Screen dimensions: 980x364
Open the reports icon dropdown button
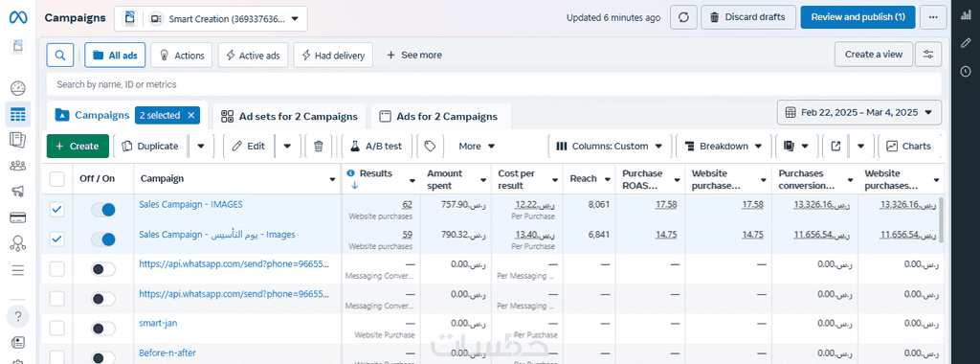(x=796, y=146)
